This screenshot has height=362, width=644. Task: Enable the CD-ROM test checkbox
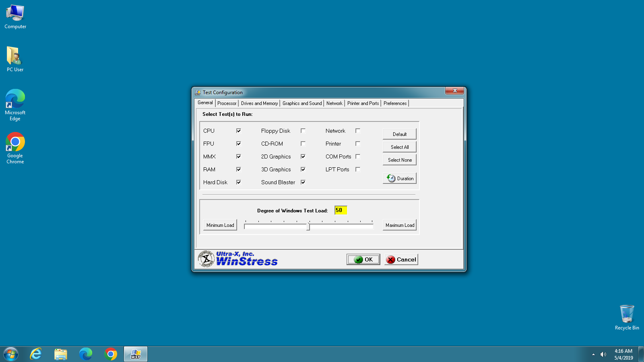[303, 144]
